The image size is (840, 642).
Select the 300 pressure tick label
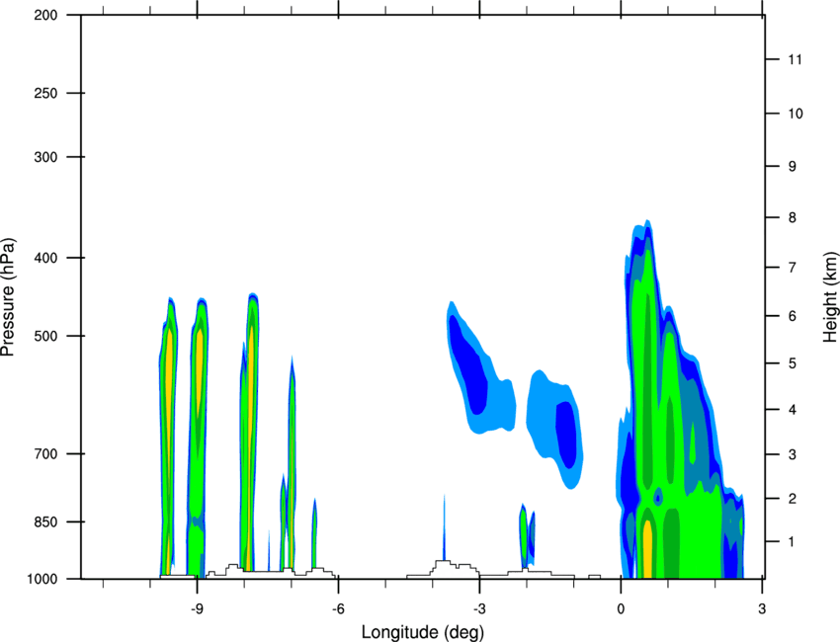click(46, 157)
